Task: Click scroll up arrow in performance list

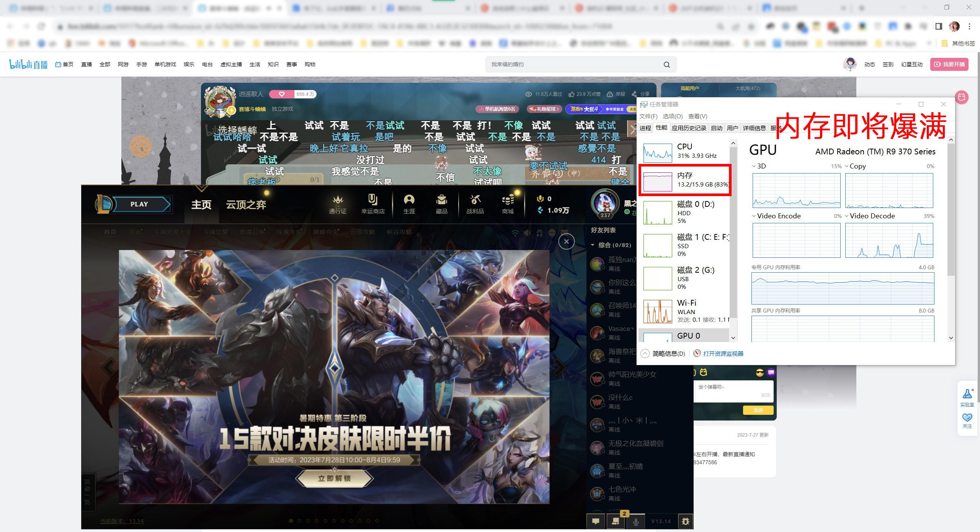Action: [733, 143]
